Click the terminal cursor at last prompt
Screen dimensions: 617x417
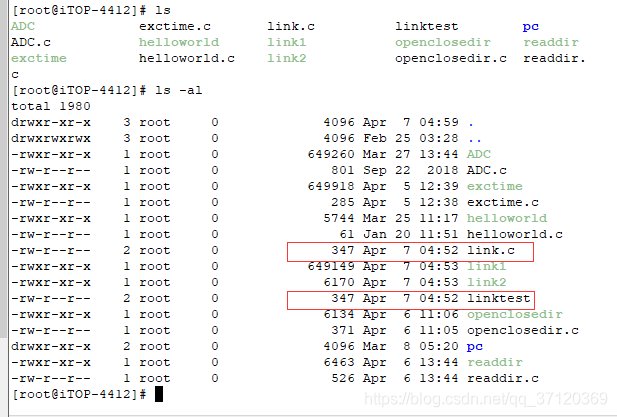point(159,394)
